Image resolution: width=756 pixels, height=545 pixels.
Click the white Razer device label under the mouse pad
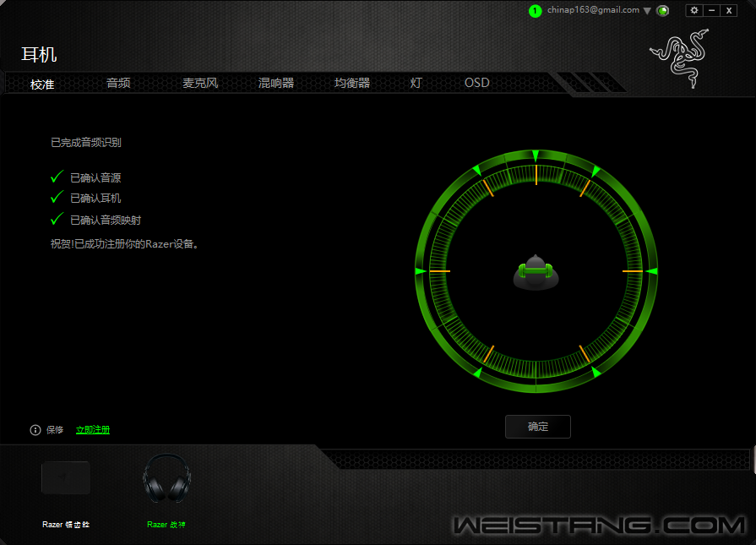click(66, 525)
